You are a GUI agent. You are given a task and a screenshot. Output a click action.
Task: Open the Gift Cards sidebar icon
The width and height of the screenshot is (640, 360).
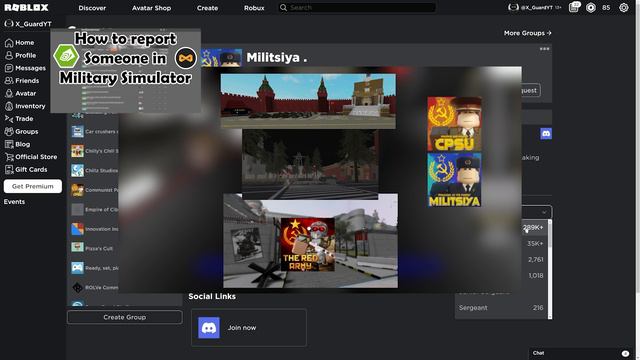click(x=9, y=169)
